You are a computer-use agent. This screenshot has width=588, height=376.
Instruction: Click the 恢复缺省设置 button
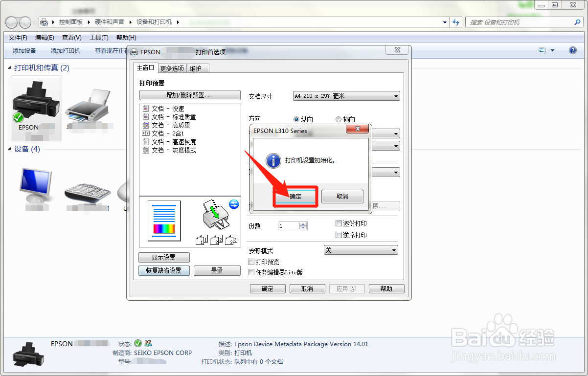(x=164, y=270)
